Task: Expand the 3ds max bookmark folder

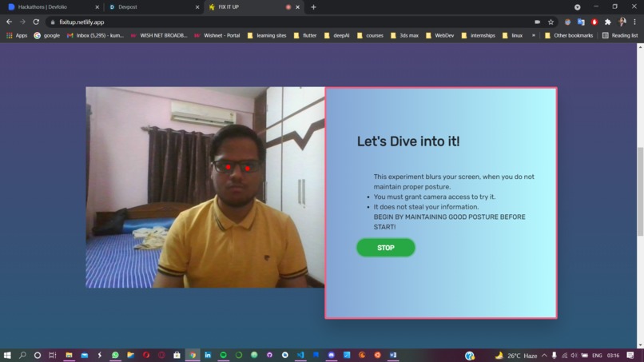Action: [404, 35]
